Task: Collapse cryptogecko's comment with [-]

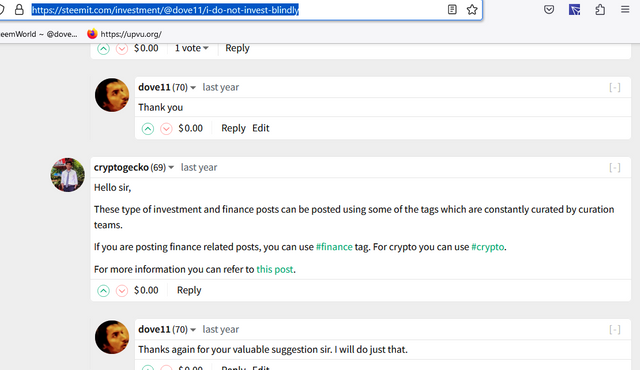Action: coord(615,167)
